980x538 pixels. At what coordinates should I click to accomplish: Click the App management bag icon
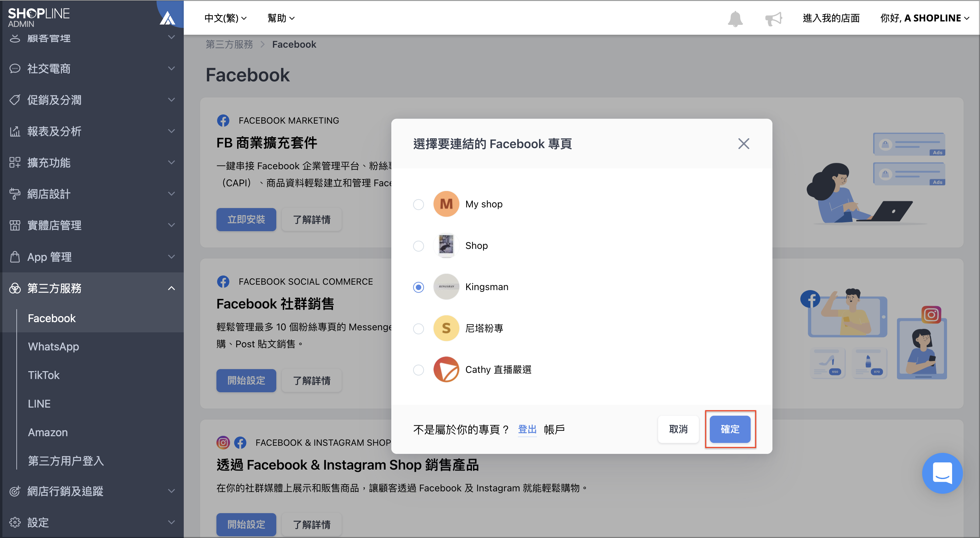(x=15, y=257)
